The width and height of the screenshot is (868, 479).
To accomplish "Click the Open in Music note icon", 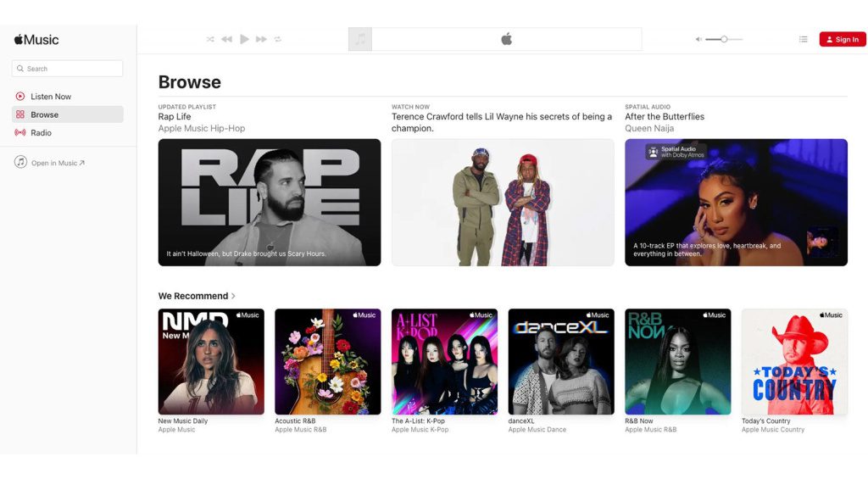I will point(20,162).
